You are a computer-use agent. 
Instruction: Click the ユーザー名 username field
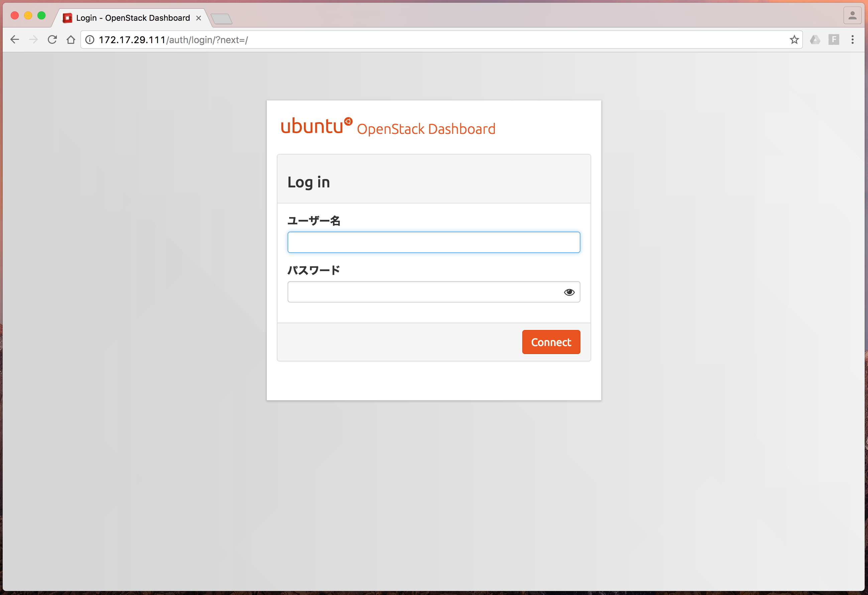pyautogui.click(x=434, y=242)
